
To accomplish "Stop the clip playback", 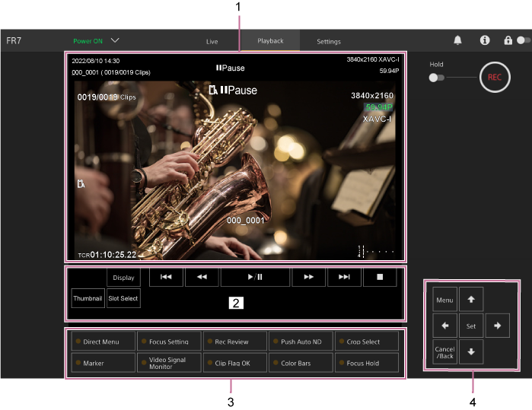I will (379, 278).
